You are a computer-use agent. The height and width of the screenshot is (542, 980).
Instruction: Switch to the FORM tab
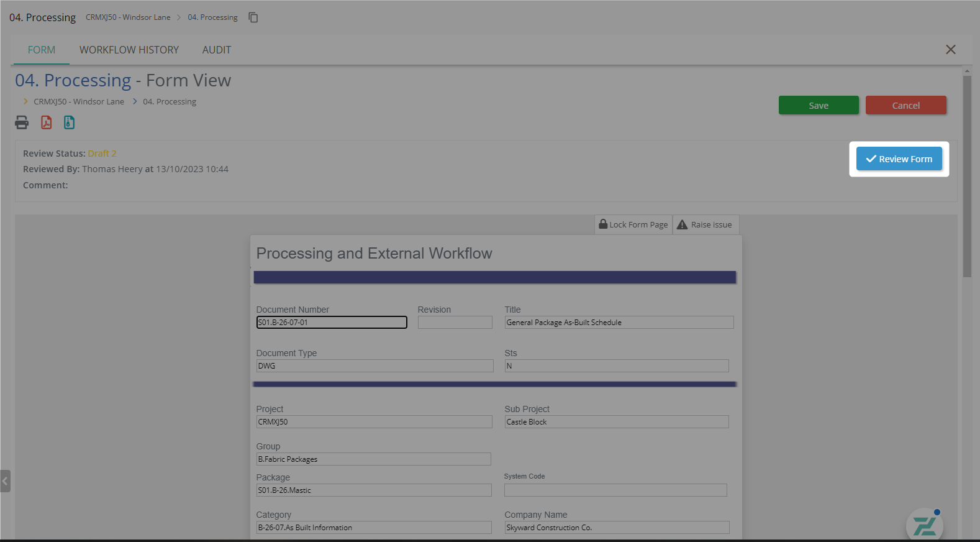coord(42,50)
